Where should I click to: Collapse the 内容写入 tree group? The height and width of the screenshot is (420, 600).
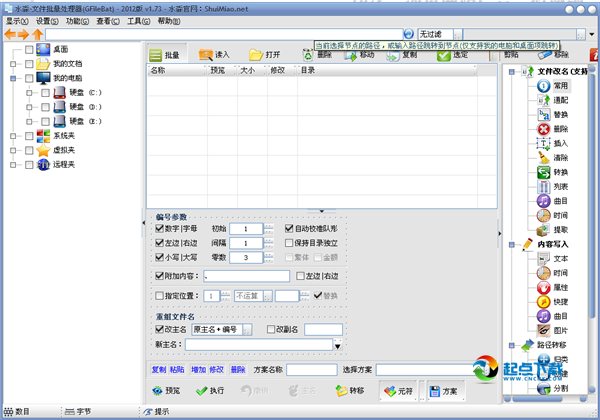point(512,244)
